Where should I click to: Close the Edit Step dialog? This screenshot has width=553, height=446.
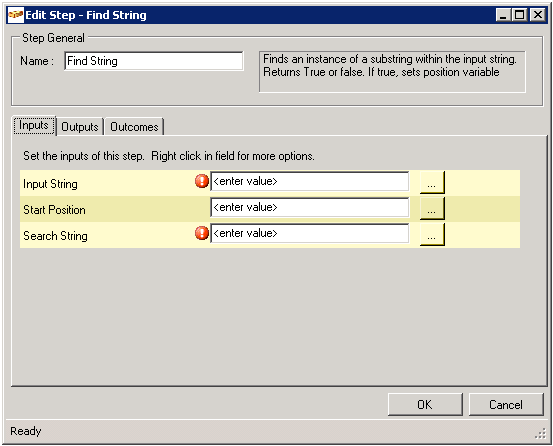(538, 15)
